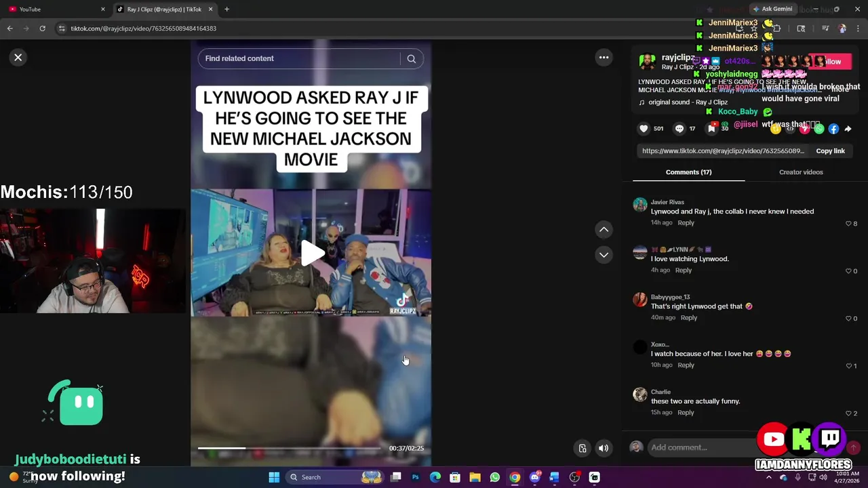Reload the TikTok page

coord(42,28)
